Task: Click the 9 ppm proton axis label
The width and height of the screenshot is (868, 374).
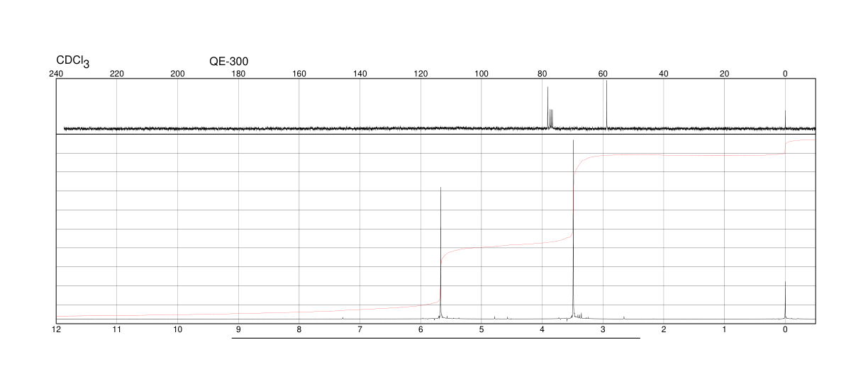Action: pos(238,330)
